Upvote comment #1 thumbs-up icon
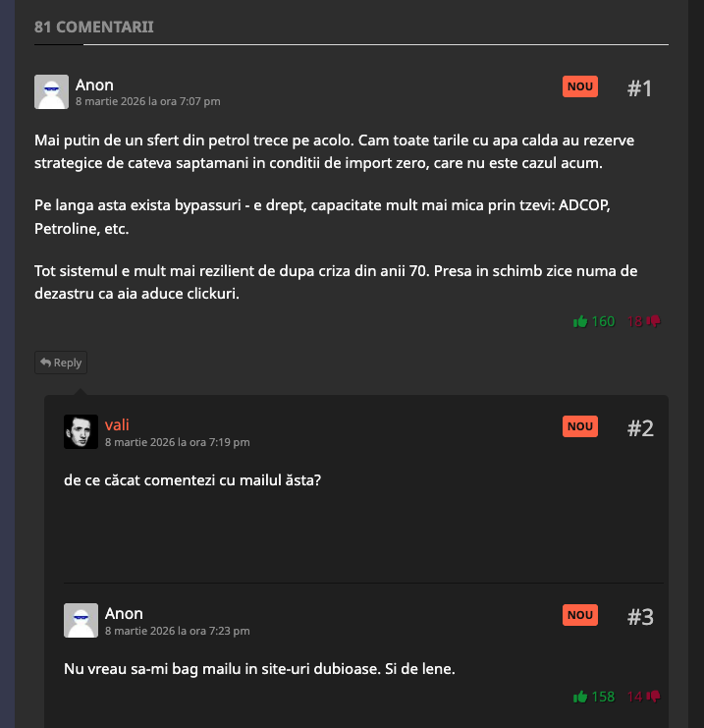704x728 pixels. point(580,321)
